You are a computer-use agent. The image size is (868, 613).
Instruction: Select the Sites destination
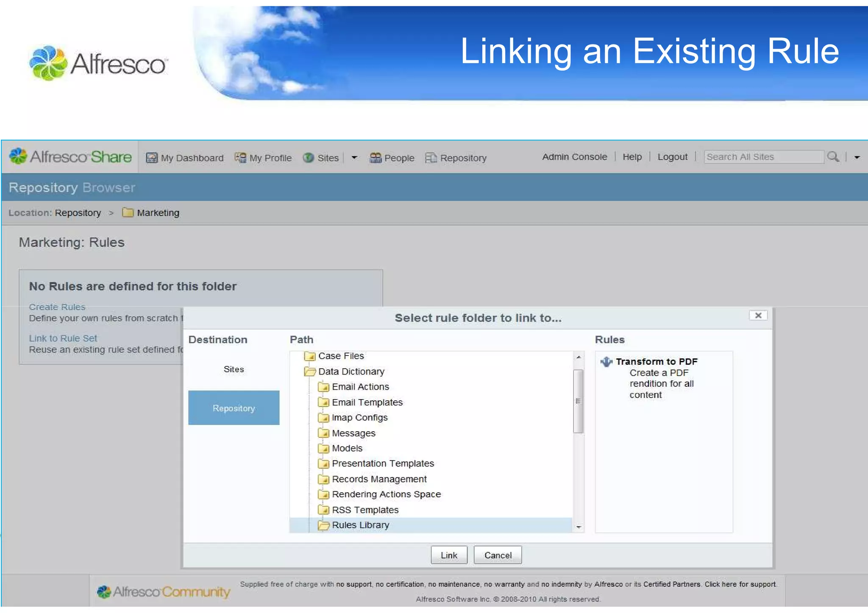click(x=234, y=369)
